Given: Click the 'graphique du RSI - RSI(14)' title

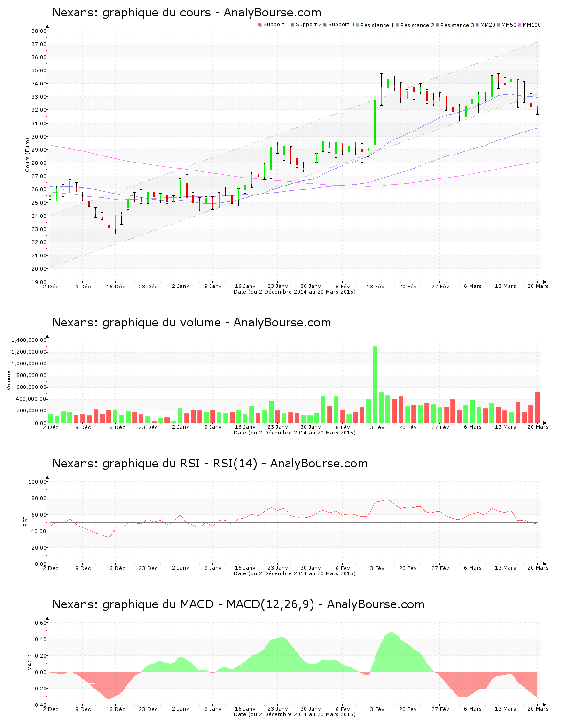Looking at the screenshot, I should 180,464.
